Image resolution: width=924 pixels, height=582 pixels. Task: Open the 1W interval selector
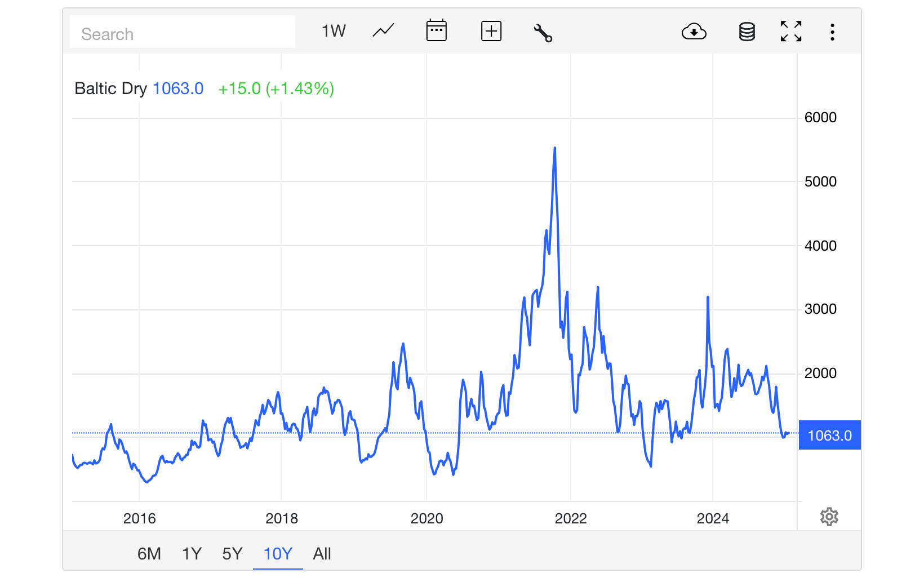click(334, 31)
